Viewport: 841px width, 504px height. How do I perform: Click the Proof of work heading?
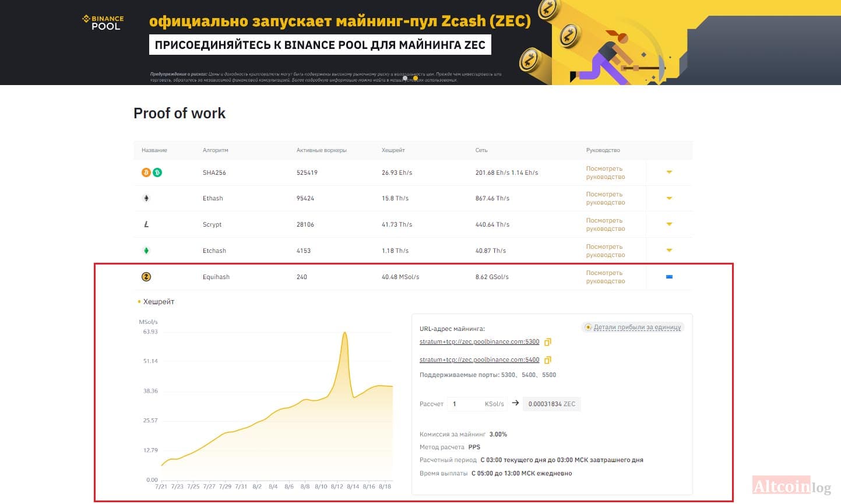tap(180, 113)
